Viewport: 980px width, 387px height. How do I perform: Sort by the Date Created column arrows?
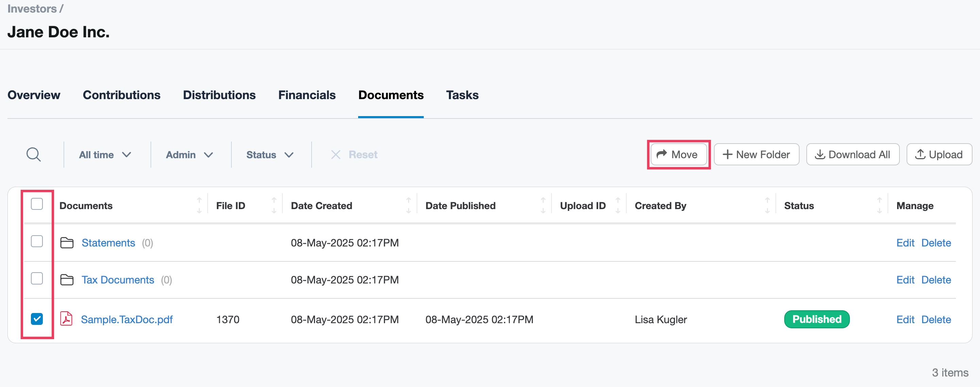tap(408, 205)
